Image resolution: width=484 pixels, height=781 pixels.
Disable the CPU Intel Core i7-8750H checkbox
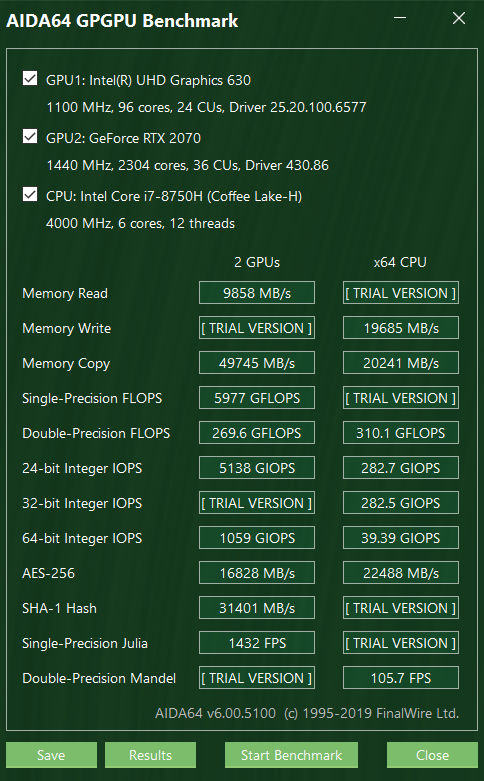pos(30,195)
